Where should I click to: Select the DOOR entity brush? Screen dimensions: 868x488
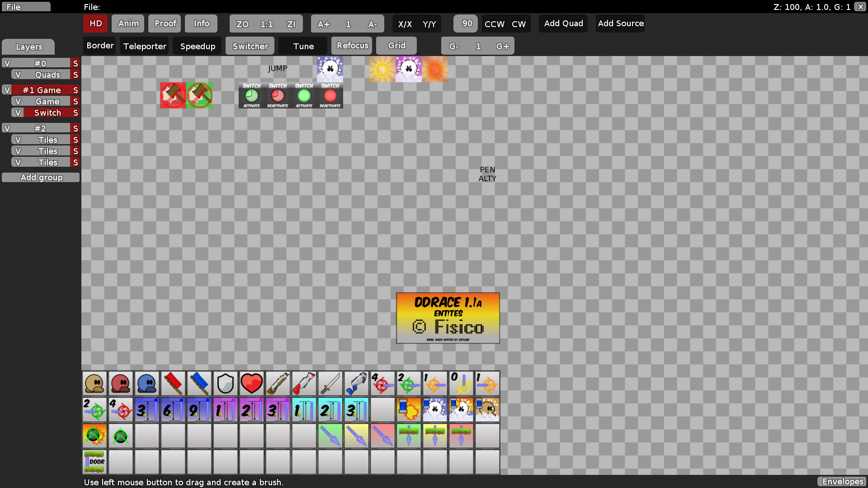(x=94, y=462)
